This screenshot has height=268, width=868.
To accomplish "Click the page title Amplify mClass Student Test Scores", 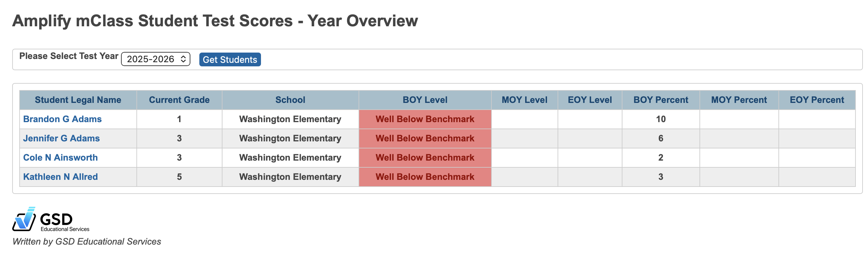I will [x=215, y=21].
